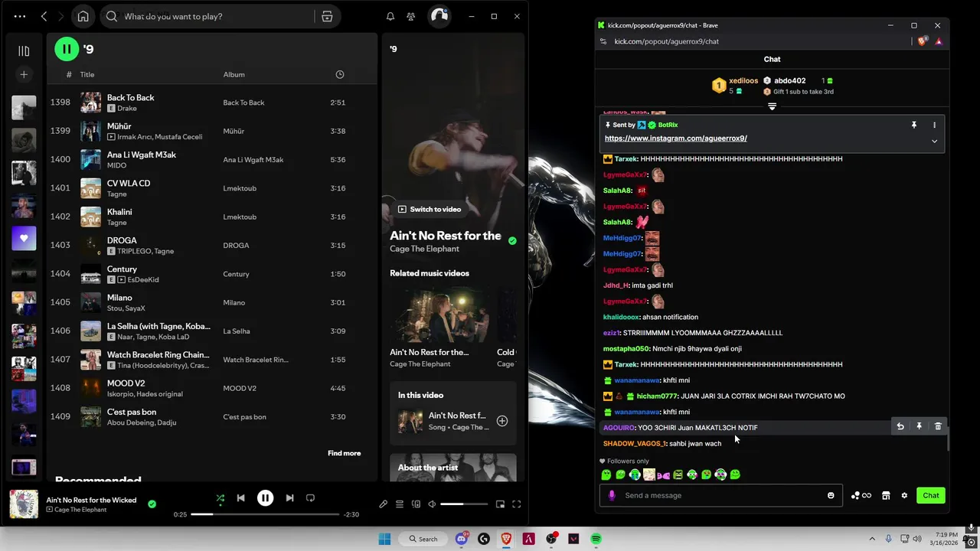Collapse the pinned message chevron

[x=934, y=141]
